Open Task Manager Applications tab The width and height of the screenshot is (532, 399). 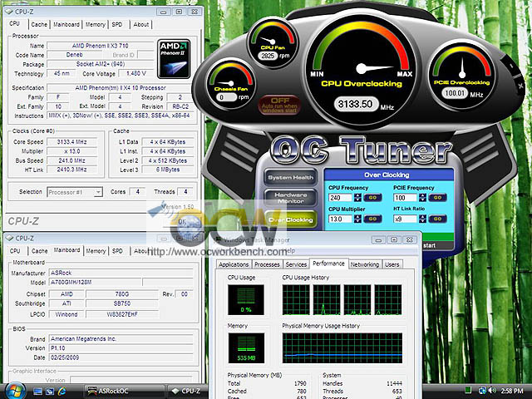[234, 264]
